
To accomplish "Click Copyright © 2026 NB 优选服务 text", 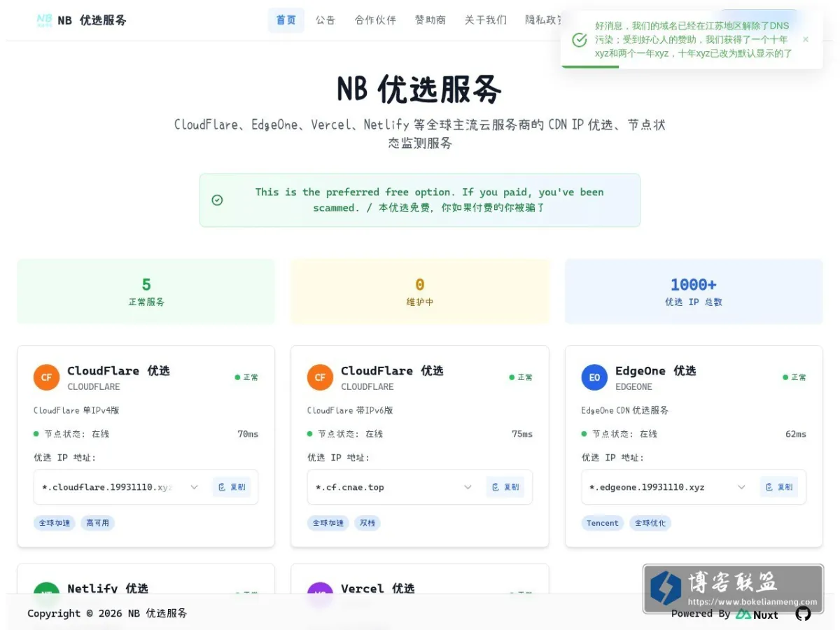I will point(107,613).
